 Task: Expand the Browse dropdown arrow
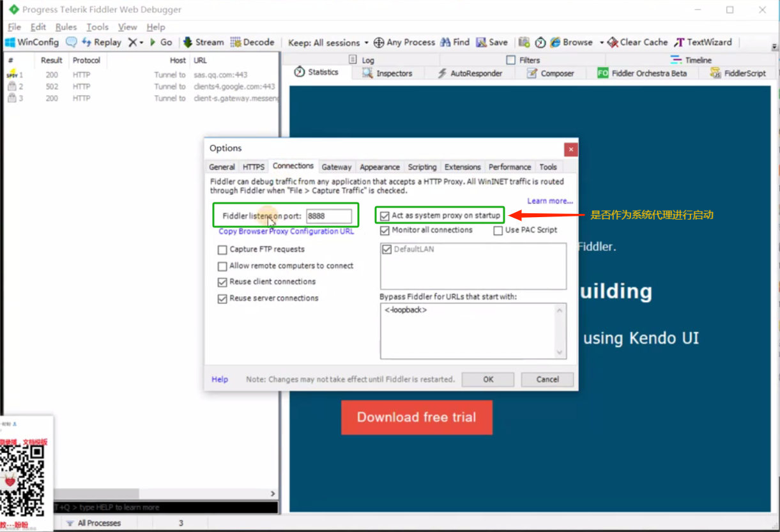tap(601, 43)
